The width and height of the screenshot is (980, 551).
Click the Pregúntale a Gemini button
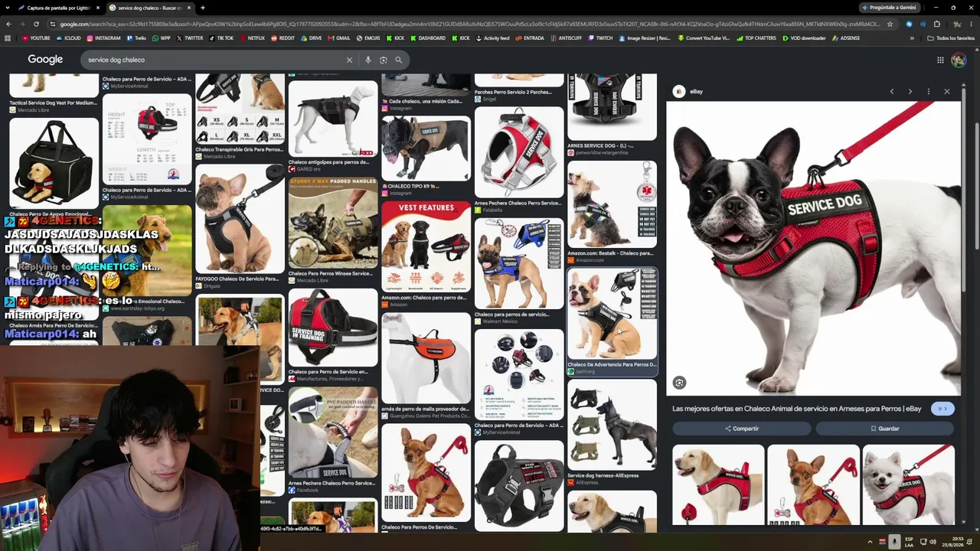pyautogui.click(x=889, y=8)
